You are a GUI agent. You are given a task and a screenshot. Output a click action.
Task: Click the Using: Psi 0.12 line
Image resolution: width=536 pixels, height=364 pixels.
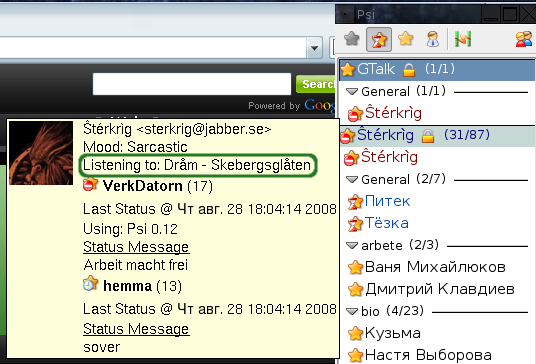(x=130, y=229)
